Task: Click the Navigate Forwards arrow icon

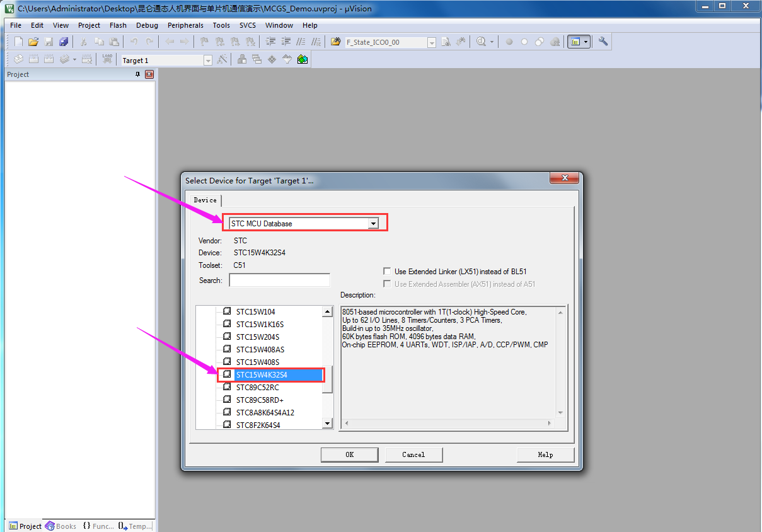Action: [184, 42]
